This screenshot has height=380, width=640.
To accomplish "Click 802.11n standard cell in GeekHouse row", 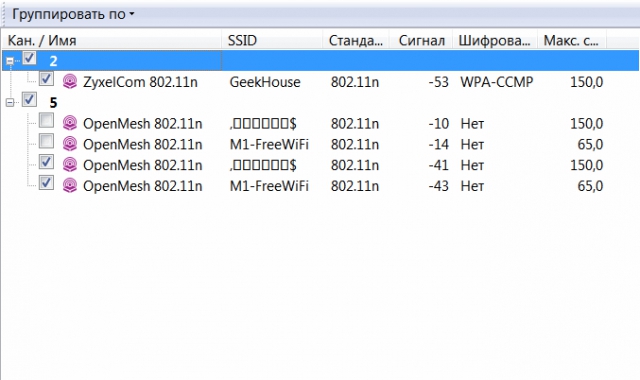I will point(355,82).
